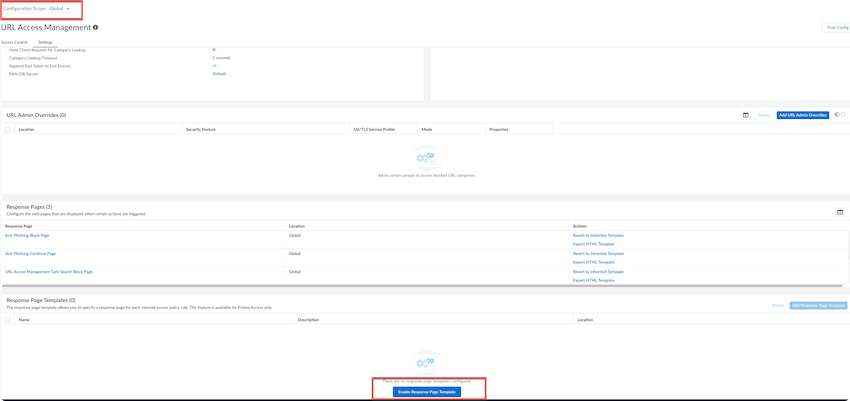Click Name header in Response Page Templates
This screenshot has width=850, height=401.
[24, 320]
